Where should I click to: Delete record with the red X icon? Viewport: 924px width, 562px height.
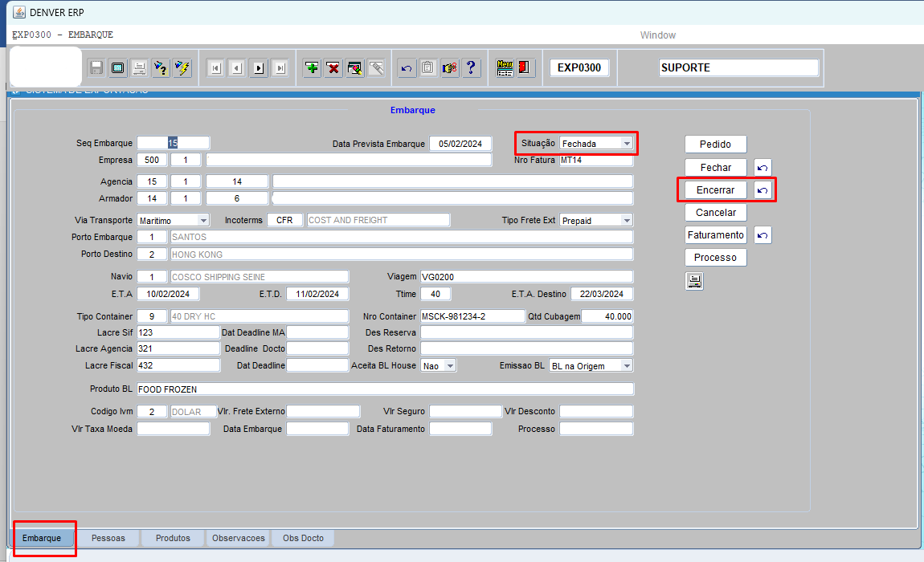click(333, 68)
